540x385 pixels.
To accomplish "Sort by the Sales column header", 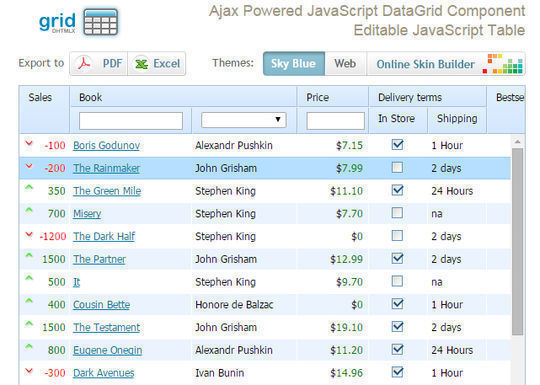I will (x=40, y=97).
